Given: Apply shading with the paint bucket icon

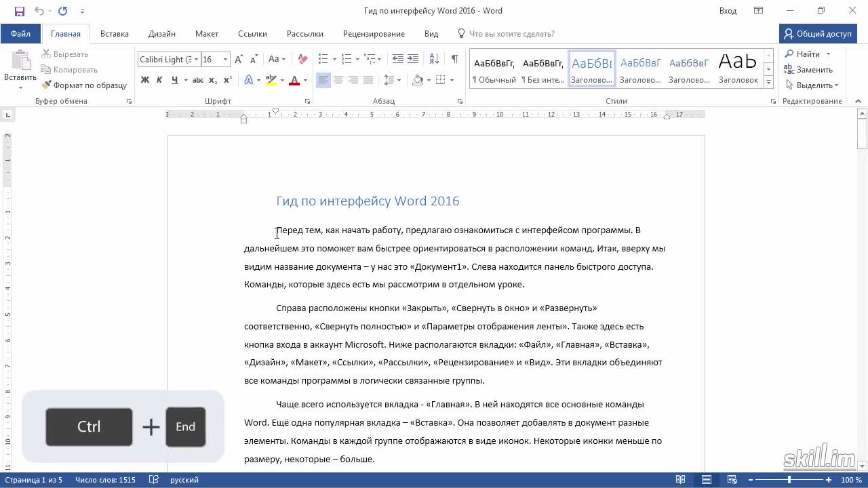Looking at the screenshot, I should pyautogui.click(x=418, y=80).
